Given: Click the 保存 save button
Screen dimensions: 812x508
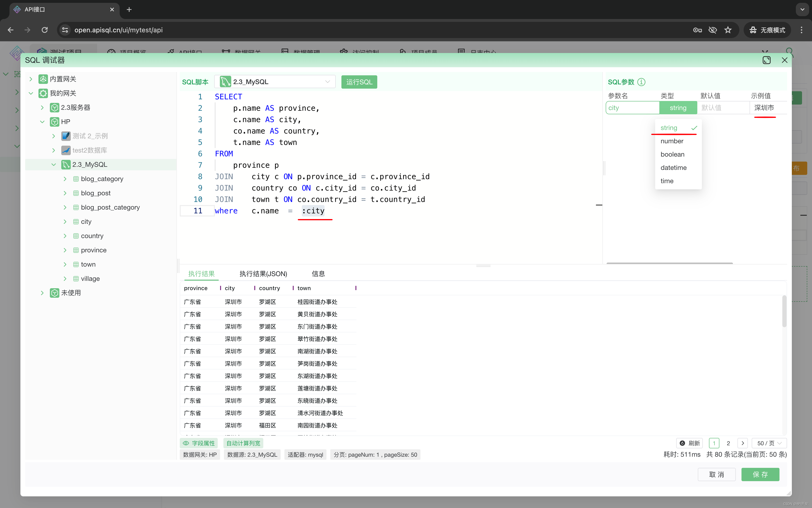Looking at the screenshot, I should click(x=760, y=474).
